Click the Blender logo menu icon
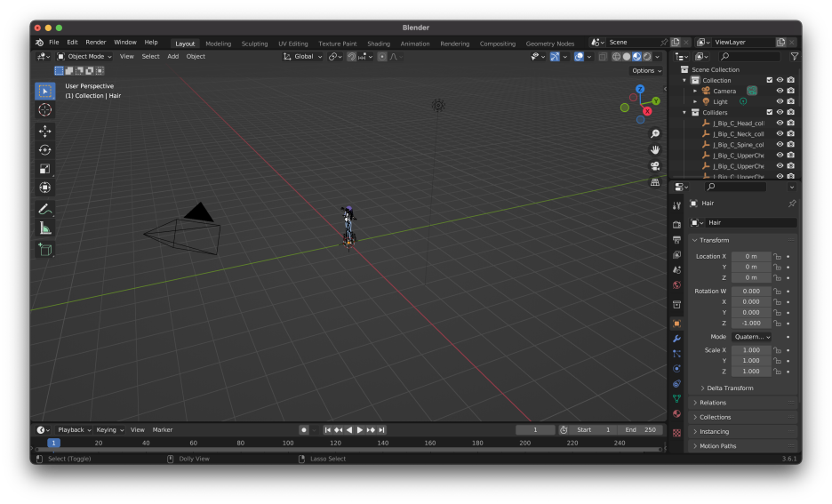The width and height of the screenshot is (832, 504). 39,43
